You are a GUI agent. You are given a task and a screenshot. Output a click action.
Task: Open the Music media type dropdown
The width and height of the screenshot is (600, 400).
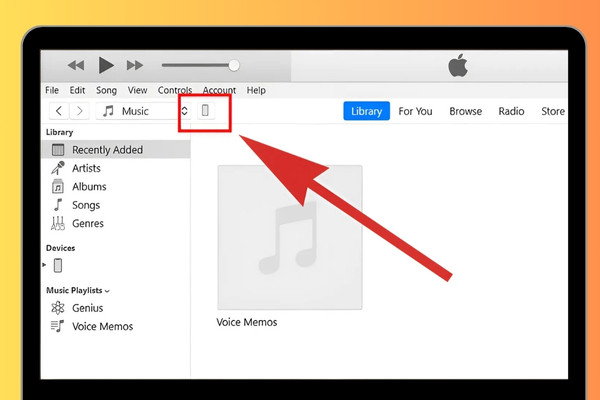pos(143,111)
